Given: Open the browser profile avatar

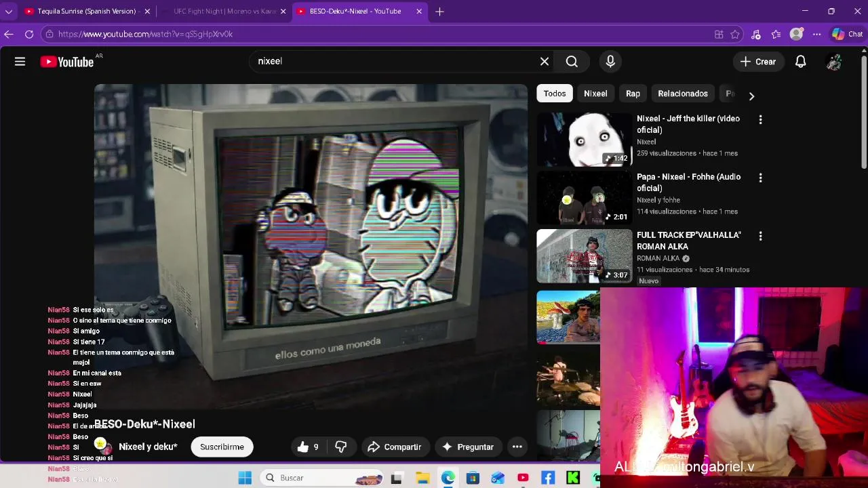Looking at the screenshot, I should point(797,34).
